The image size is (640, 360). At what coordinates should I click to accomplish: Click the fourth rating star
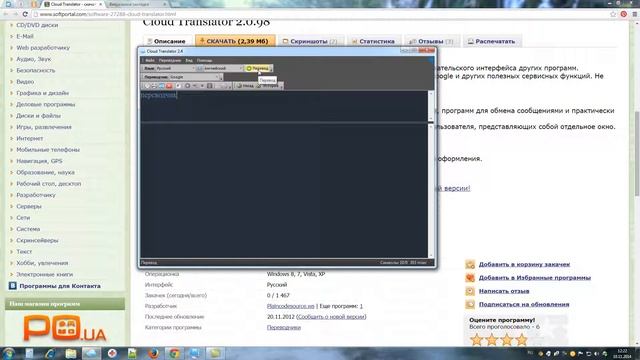click(x=522, y=340)
